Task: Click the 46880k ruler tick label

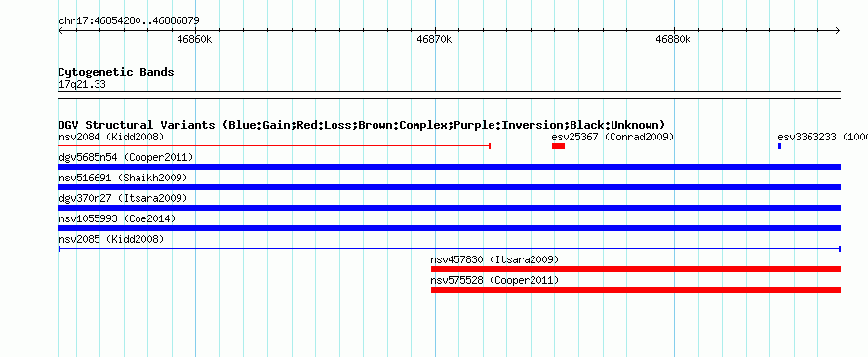Action: point(673,40)
